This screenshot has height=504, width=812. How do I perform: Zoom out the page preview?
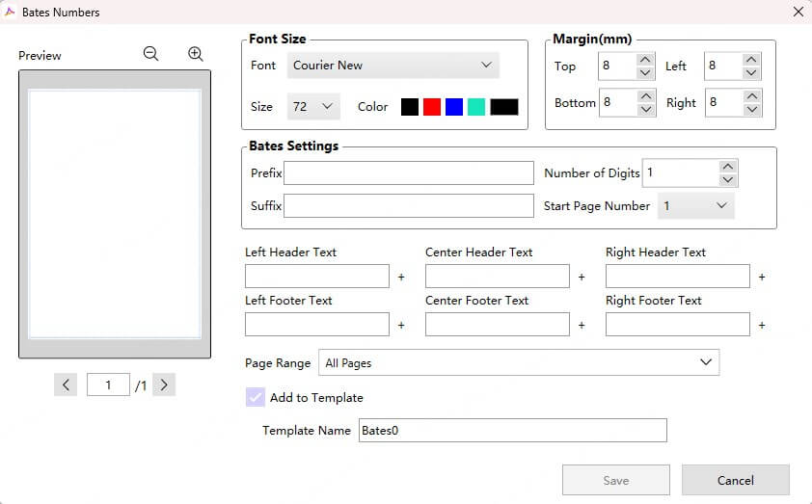(150, 54)
